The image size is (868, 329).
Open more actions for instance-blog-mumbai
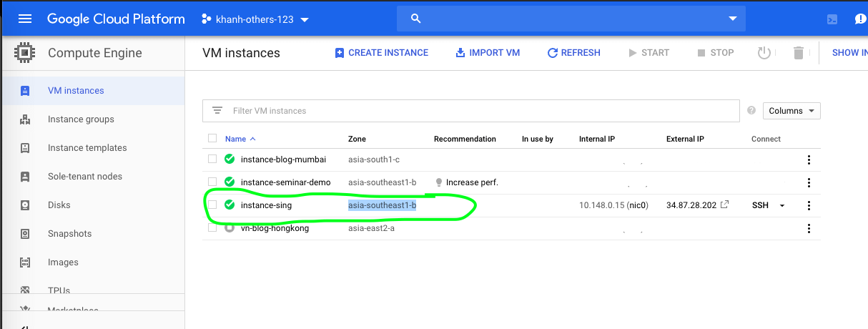point(809,159)
